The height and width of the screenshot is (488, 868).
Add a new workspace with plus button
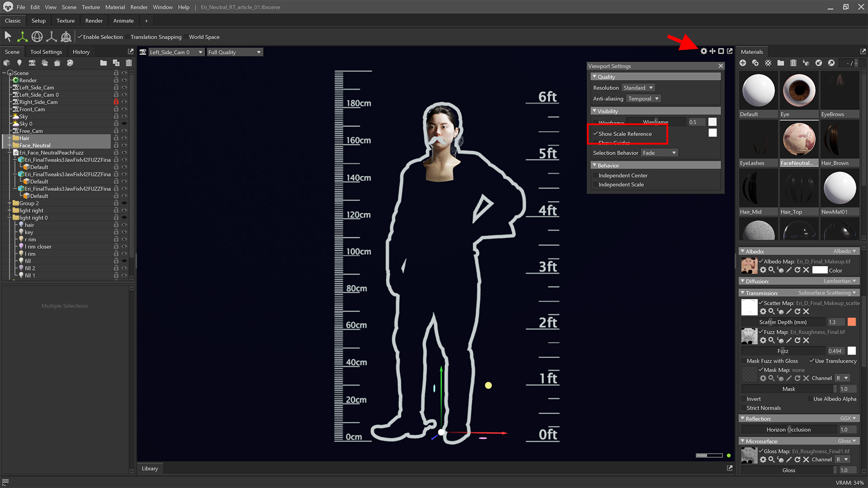pos(146,21)
